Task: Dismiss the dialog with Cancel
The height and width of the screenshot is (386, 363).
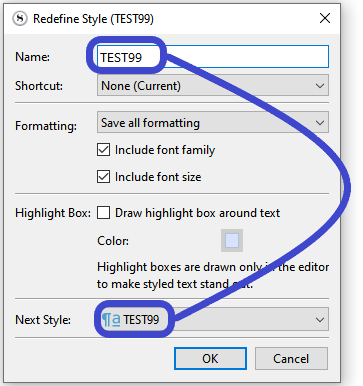Action: (291, 359)
